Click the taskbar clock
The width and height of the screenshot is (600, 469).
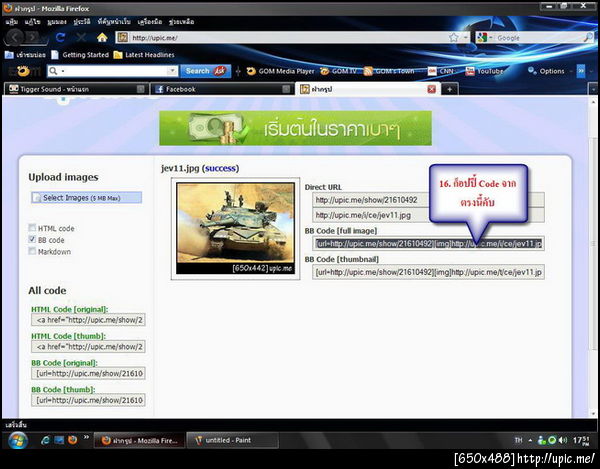point(581,440)
